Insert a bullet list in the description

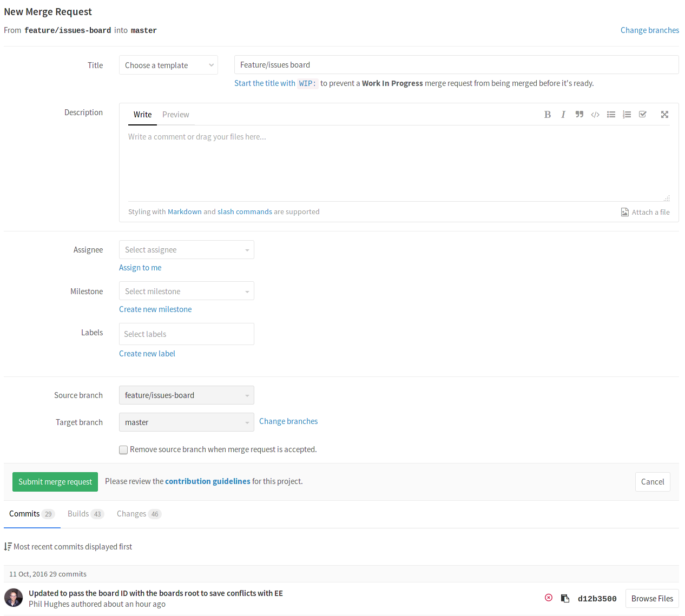point(611,114)
